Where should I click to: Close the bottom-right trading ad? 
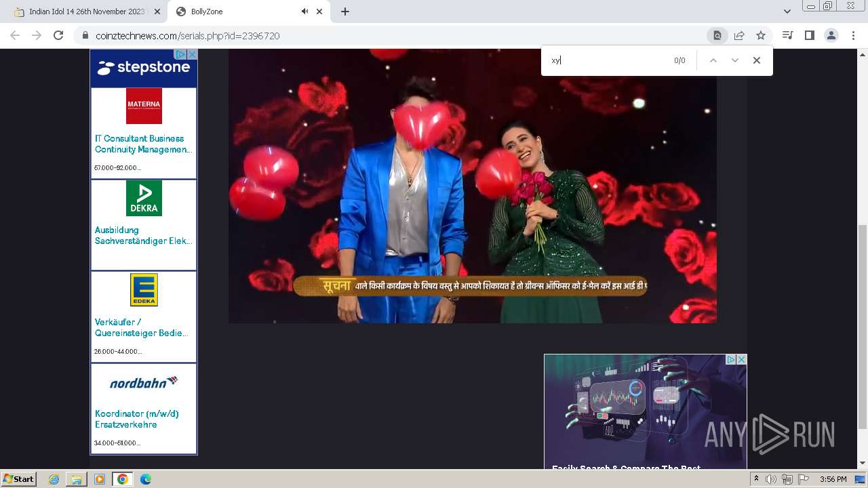[x=742, y=360]
